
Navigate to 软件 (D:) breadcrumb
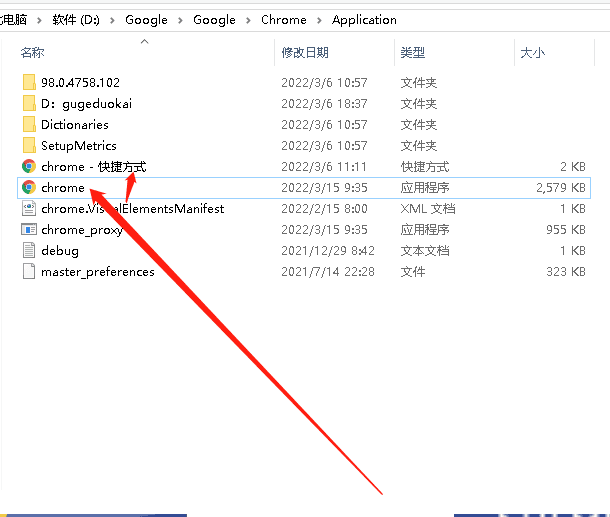point(76,20)
